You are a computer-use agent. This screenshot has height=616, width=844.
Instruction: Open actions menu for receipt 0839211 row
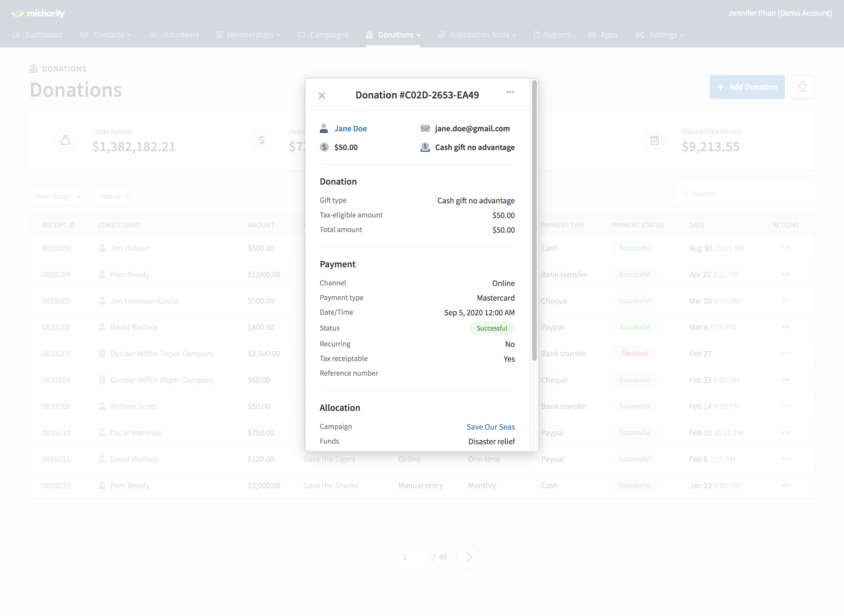click(x=786, y=459)
